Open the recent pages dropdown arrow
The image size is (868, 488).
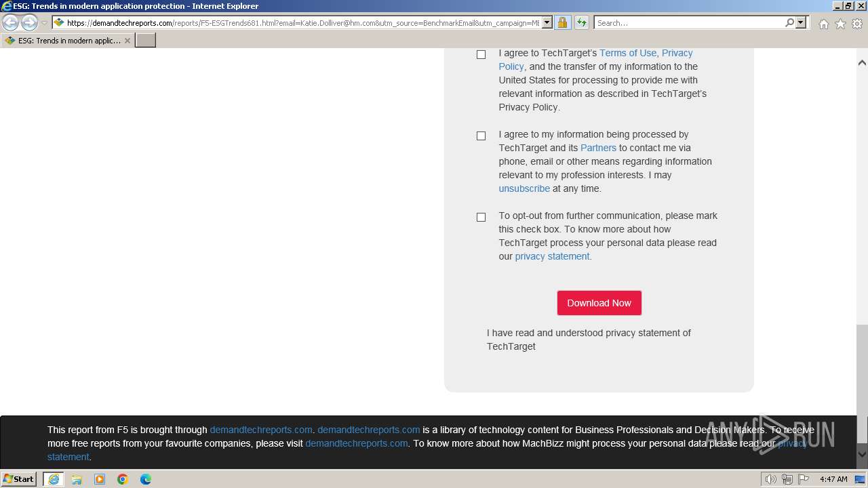[x=44, y=23]
